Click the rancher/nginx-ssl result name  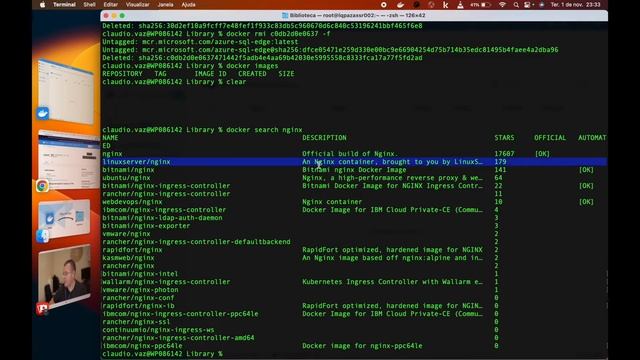(136, 322)
